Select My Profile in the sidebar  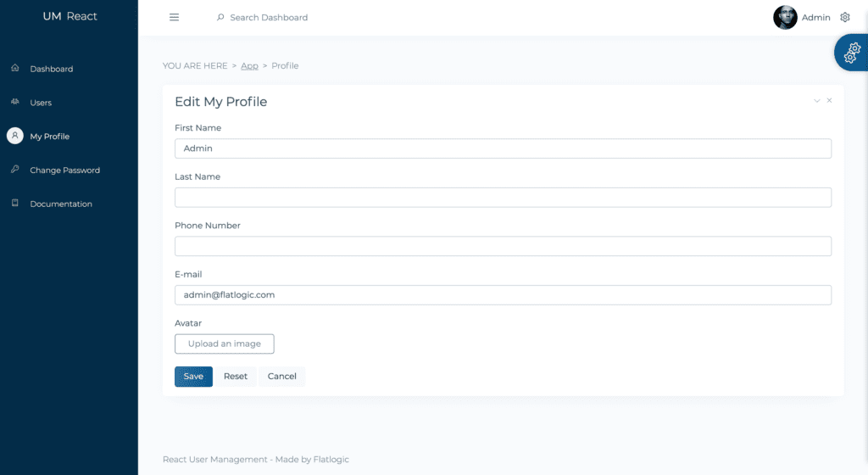pyautogui.click(x=50, y=137)
